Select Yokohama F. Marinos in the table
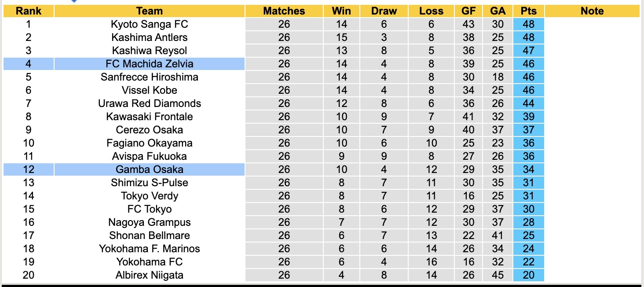The height and width of the screenshot is (287, 644). pos(149,249)
